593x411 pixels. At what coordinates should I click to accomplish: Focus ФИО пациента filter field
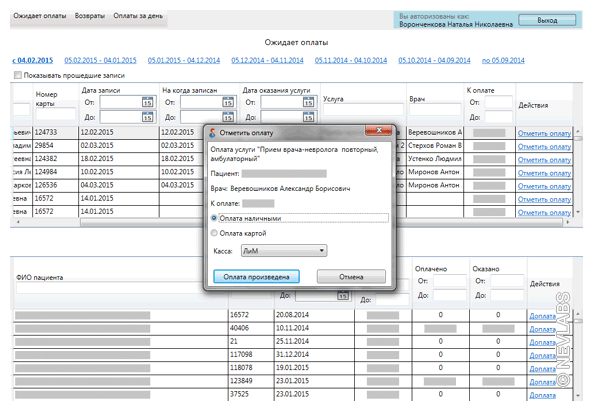coord(110,288)
